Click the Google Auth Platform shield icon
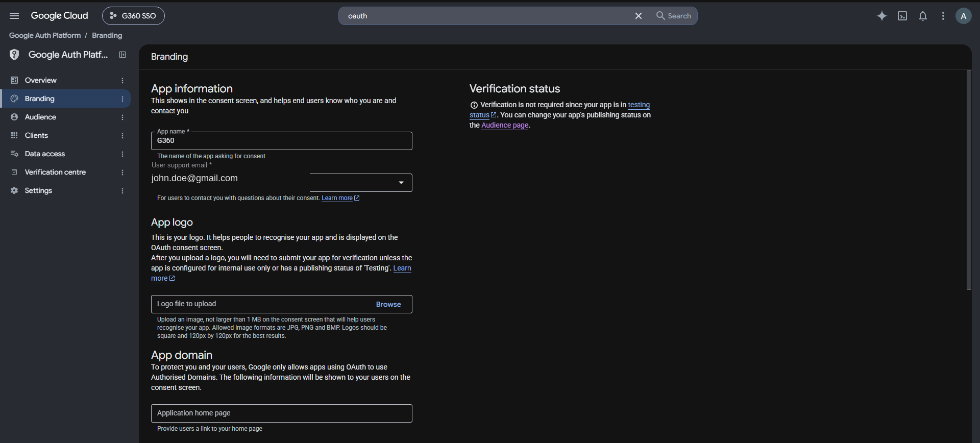This screenshot has height=443, width=980. [x=14, y=55]
